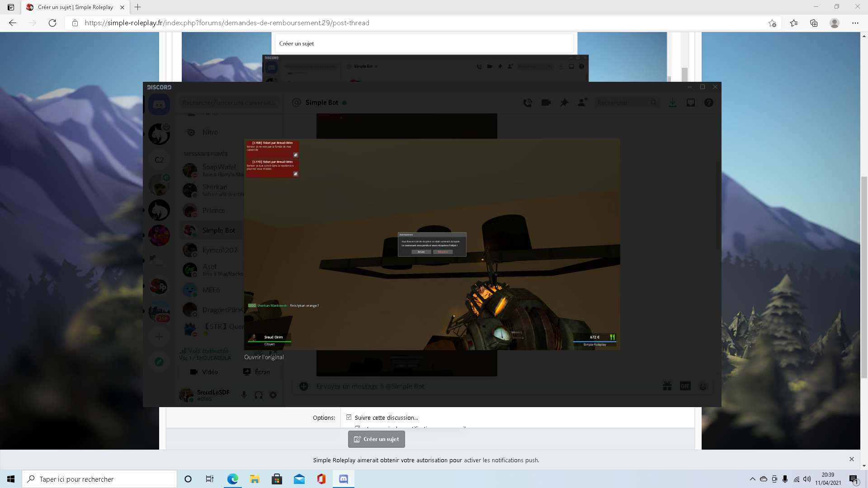Start a video call in Discord
The height and width of the screenshot is (488, 868).
point(546,103)
